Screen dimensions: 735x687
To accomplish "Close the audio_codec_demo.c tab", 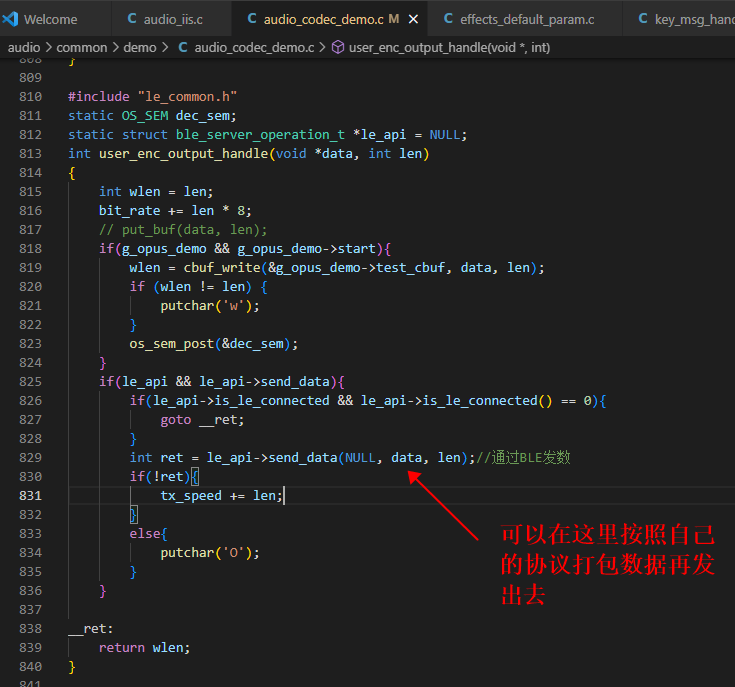I will pyautogui.click(x=413, y=19).
